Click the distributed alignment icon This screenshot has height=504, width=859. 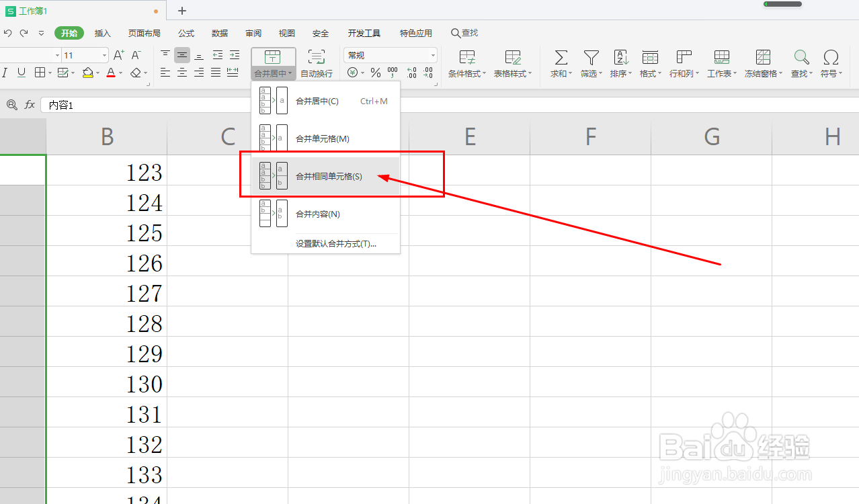coord(233,73)
